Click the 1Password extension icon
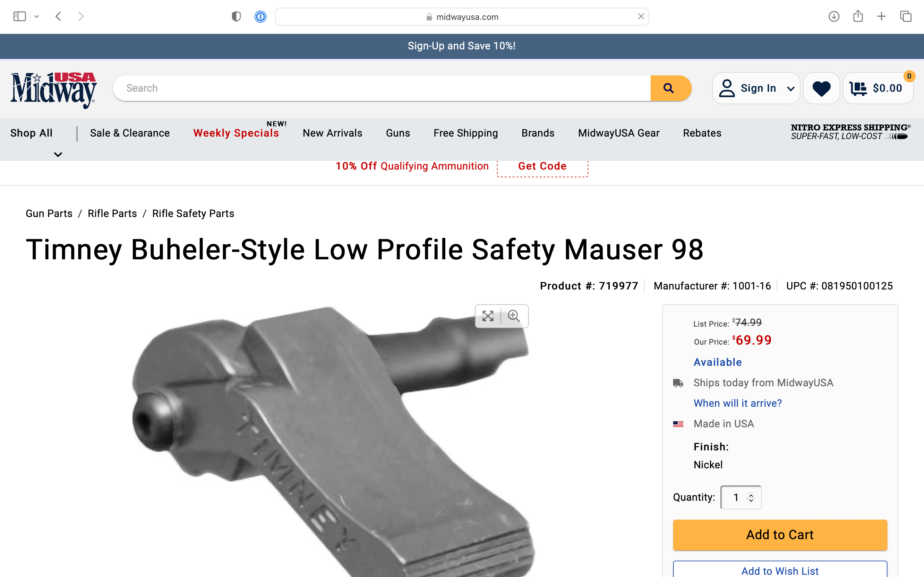The image size is (924, 577). 261,17
